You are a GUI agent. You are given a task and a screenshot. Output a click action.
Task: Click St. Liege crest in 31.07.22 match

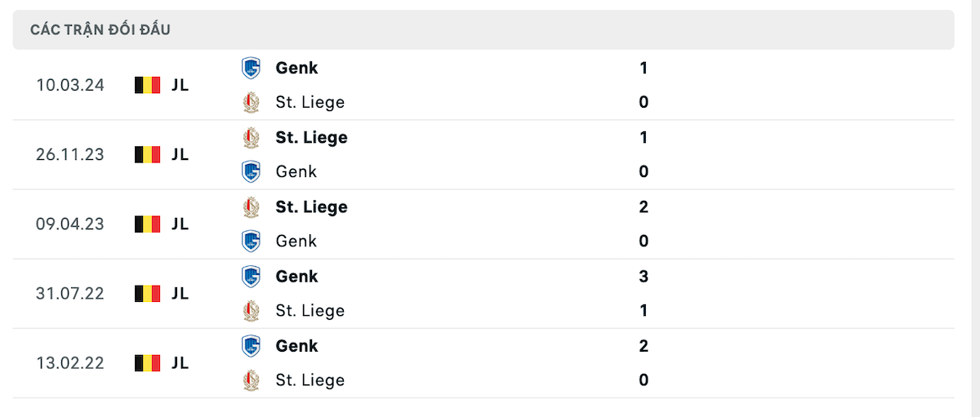(x=251, y=310)
